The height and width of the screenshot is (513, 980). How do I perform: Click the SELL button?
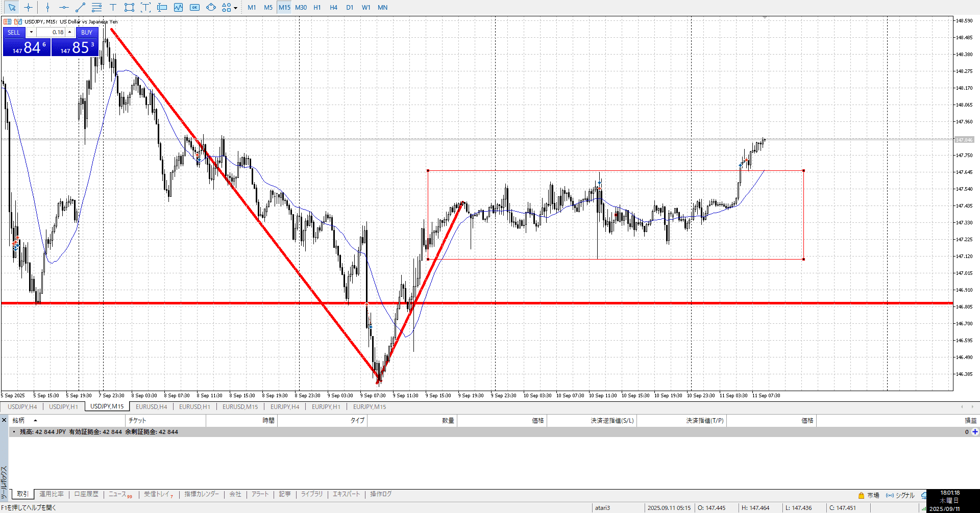14,32
